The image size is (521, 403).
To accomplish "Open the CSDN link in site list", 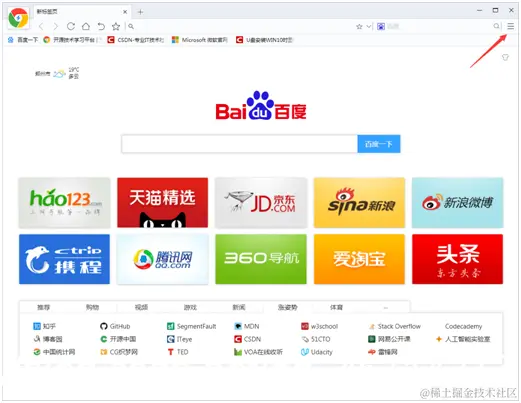I will pyautogui.click(x=247, y=339).
